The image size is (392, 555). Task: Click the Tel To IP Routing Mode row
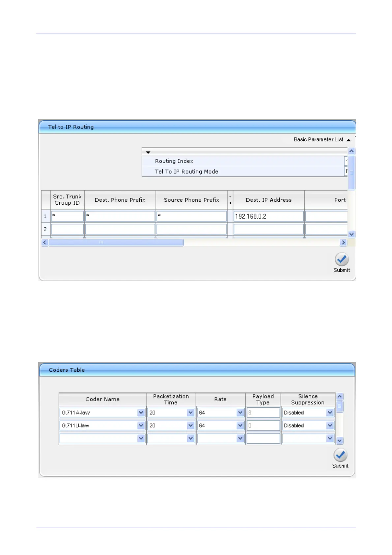pos(245,172)
